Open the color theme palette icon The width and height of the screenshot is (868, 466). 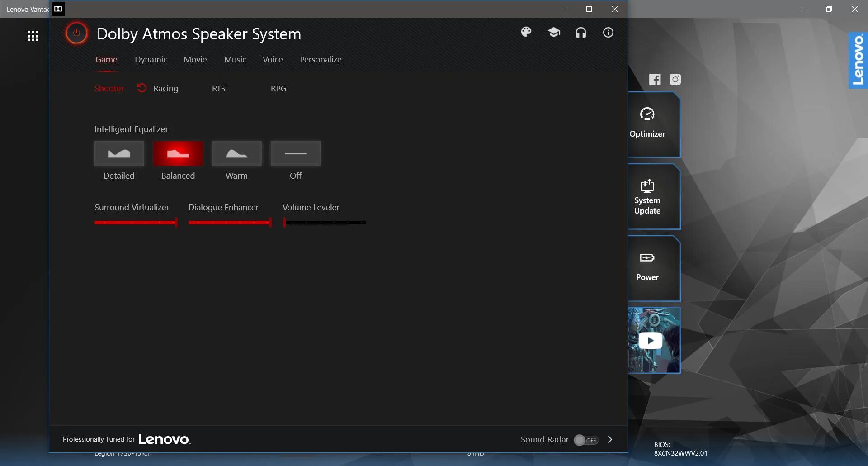coord(526,32)
